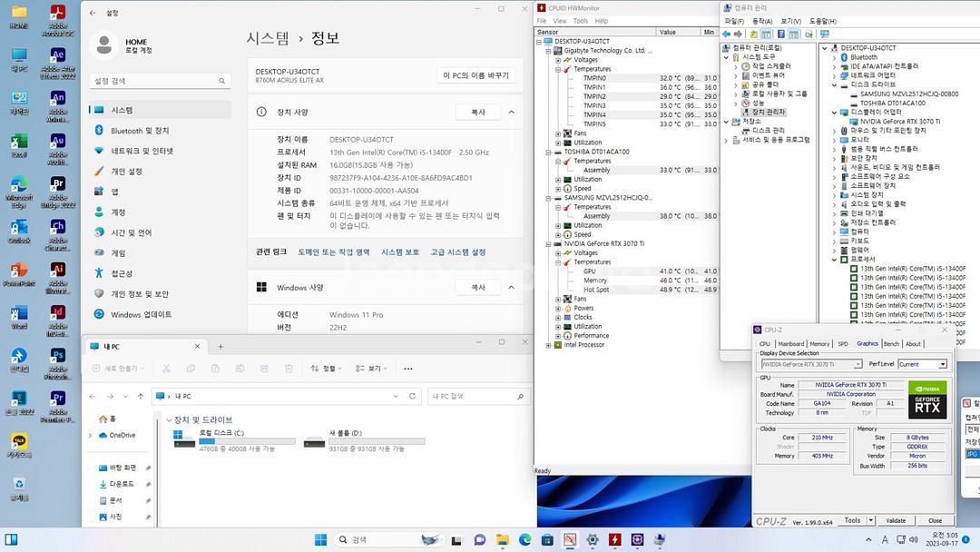This screenshot has height=552, width=980.
Task: Open the Task View icon on the taskbar
Action: (x=456, y=539)
